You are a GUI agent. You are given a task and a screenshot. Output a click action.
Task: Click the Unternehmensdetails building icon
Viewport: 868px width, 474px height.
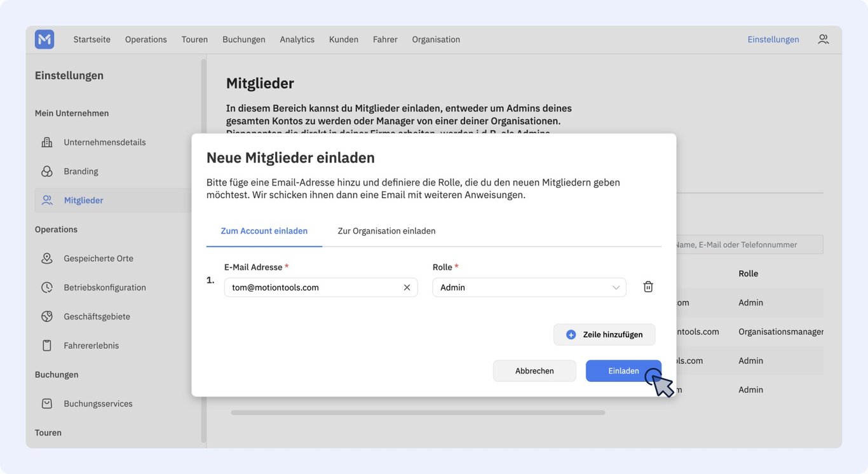tap(47, 142)
